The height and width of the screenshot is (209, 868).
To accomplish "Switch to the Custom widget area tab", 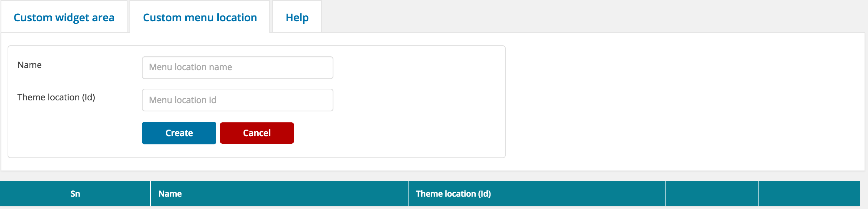I will [x=64, y=17].
